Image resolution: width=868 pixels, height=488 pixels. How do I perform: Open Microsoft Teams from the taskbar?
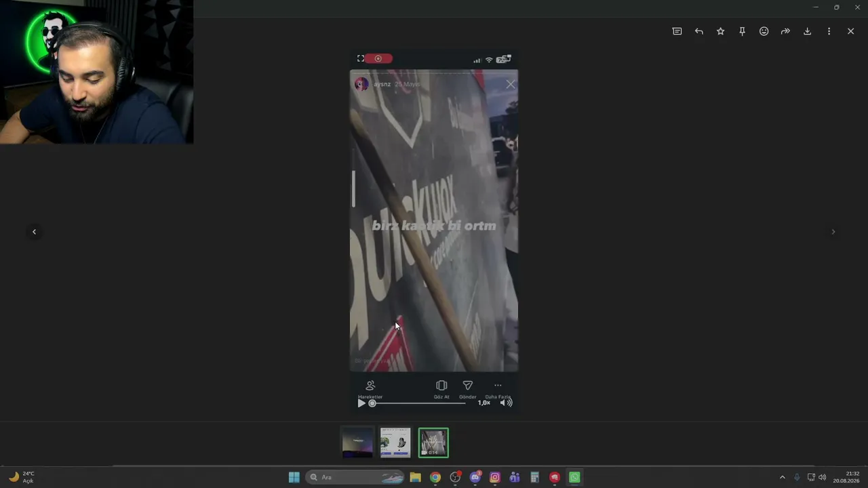tap(515, 477)
